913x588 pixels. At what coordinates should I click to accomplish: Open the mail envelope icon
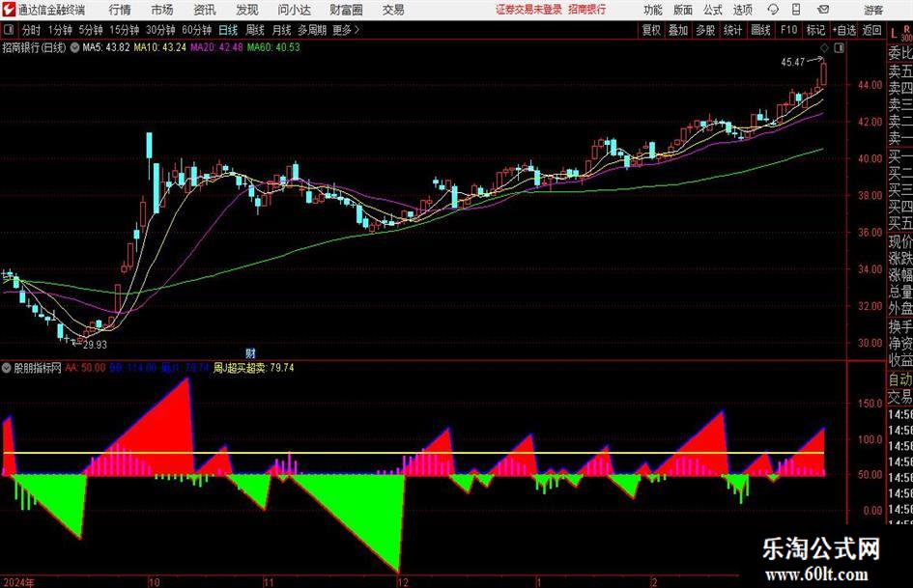(823, 10)
